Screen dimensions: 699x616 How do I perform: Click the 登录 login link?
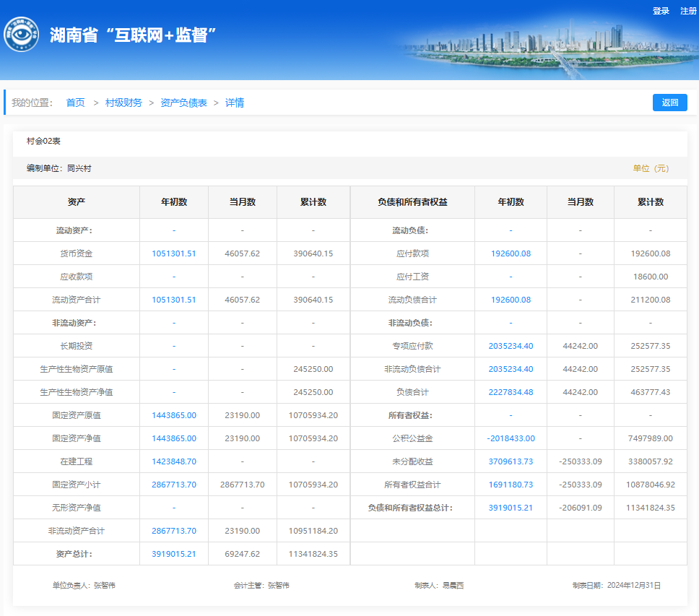[661, 11]
